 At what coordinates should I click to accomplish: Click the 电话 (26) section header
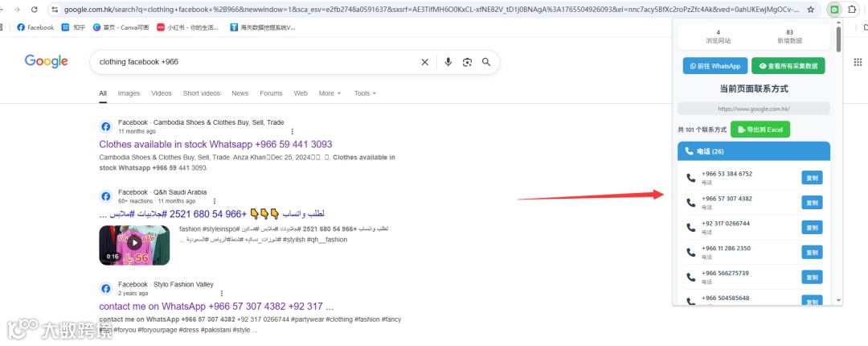point(754,151)
